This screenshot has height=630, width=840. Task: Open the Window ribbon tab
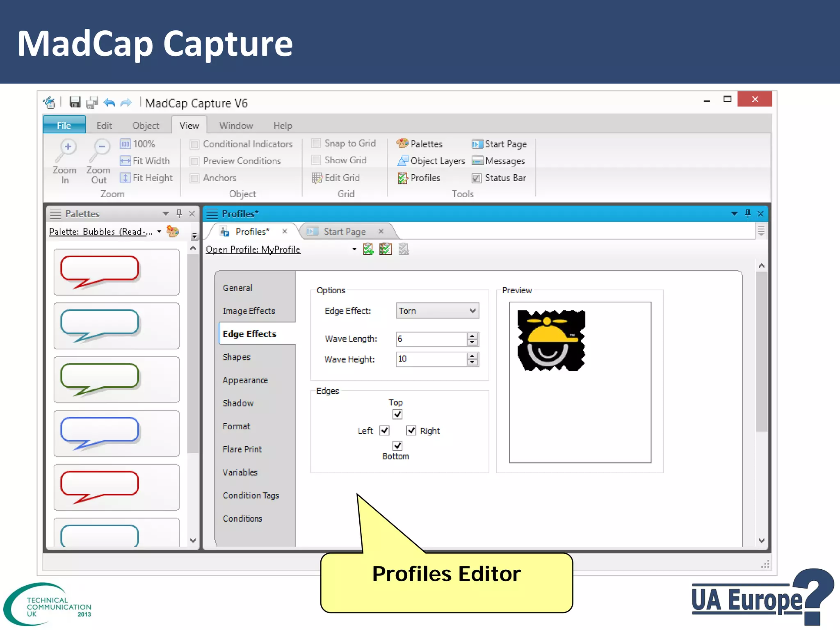[x=236, y=125]
